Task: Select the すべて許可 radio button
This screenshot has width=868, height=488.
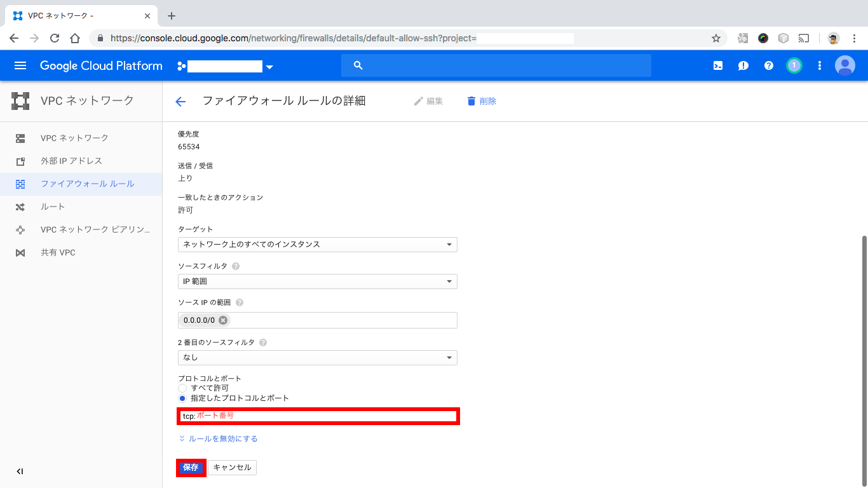Action: pyautogui.click(x=182, y=388)
